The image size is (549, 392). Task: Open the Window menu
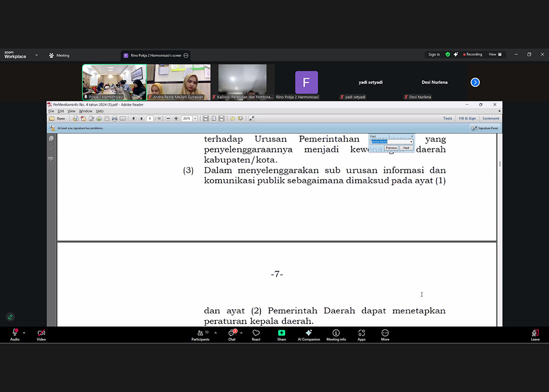pyautogui.click(x=85, y=111)
